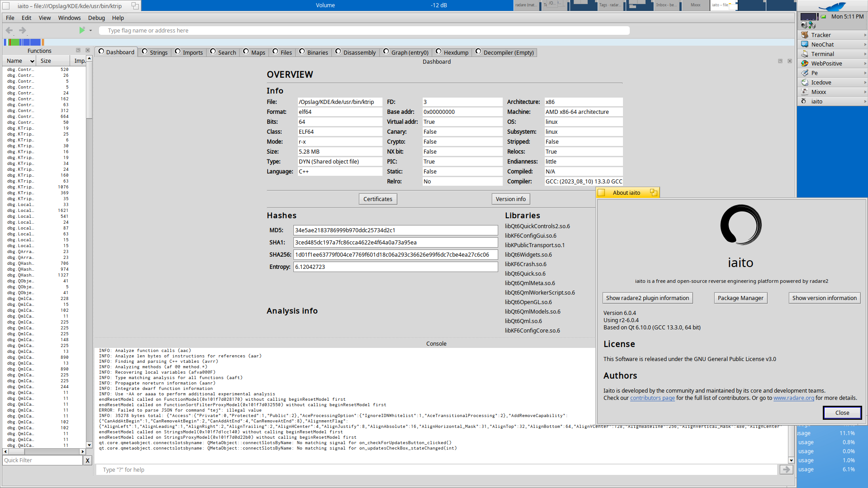The height and width of the screenshot is (488, 868).
Task: Open the Debug menu
Action: [96, 18]
